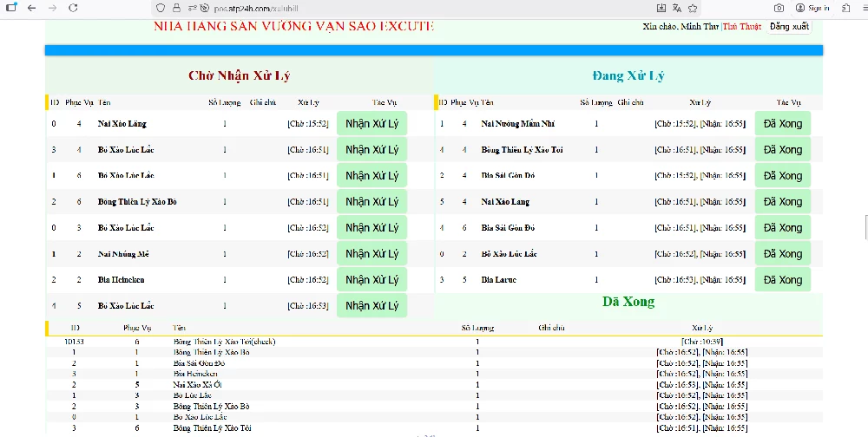This screenshot has width=868, height=437.
Task: Click Bông Thiên Lý Xào Tỏi(check) in done list
Action: pos(224,342)
